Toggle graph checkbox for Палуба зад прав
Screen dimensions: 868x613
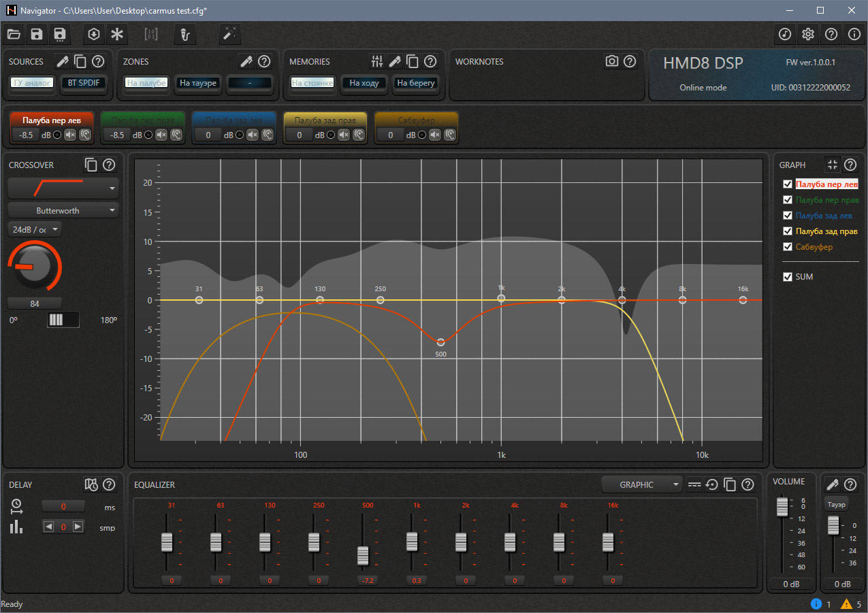788,231
